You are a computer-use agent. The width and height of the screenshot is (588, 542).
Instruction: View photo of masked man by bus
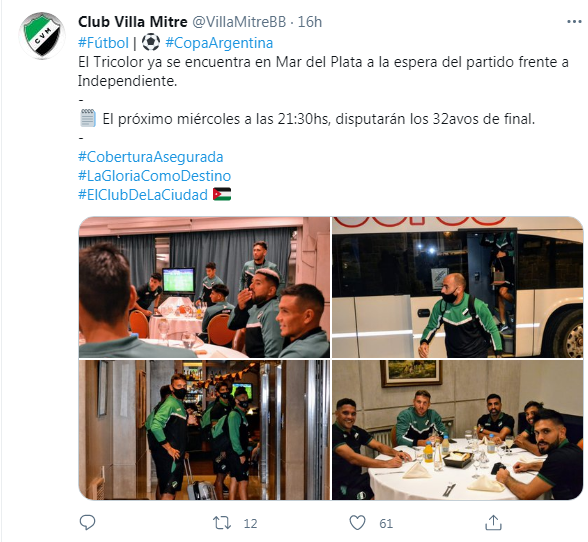pyautogui.click(x=458, y=287)
